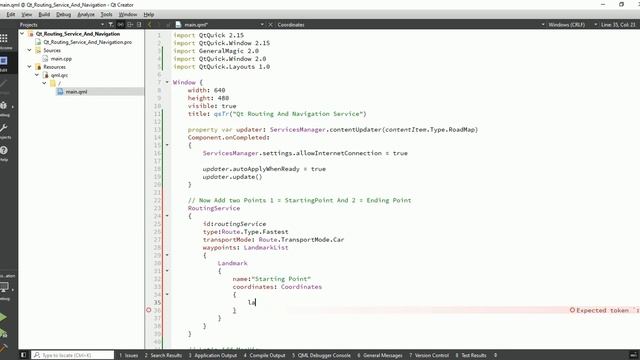Go back in editor navigation history

149,24
